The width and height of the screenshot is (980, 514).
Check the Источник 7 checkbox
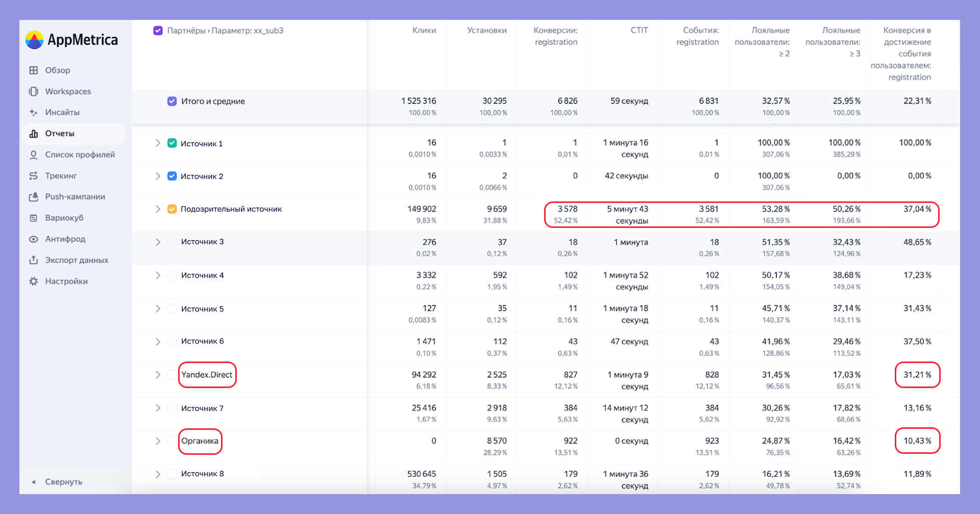[x=172, y=408]
